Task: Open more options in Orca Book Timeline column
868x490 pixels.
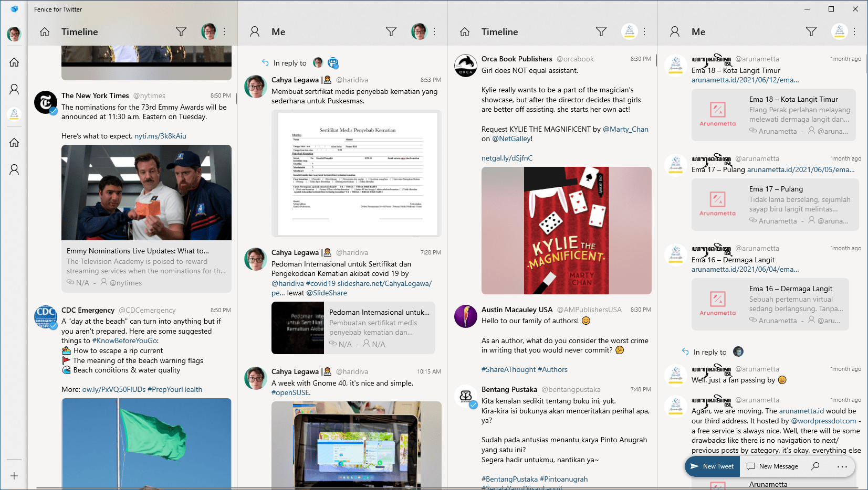Action: point(644,32)
